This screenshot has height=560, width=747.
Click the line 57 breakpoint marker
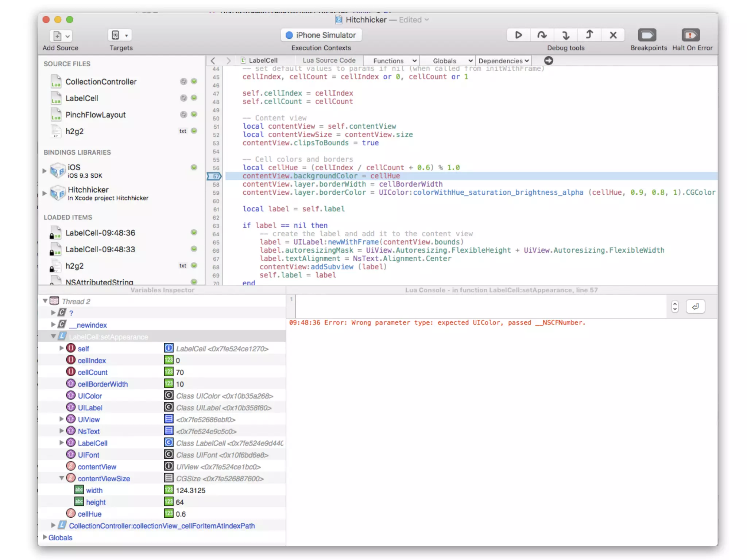pos(214,176)
